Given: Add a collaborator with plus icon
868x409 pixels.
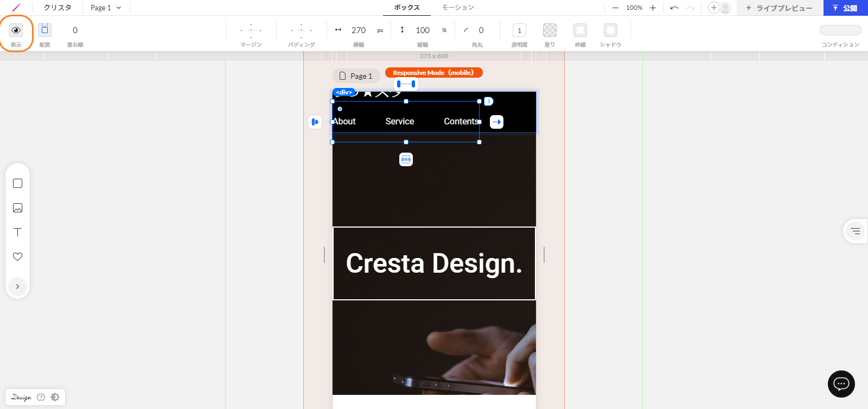Looking at the screenshot, I should 714,8.
